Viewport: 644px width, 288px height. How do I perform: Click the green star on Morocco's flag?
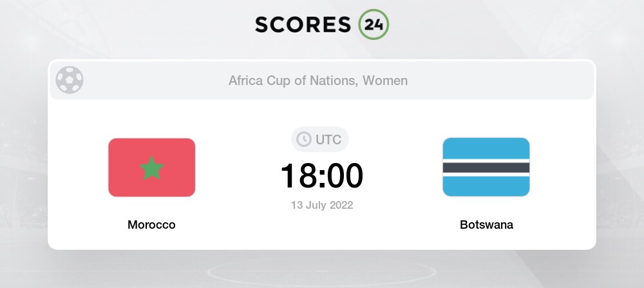152,168
